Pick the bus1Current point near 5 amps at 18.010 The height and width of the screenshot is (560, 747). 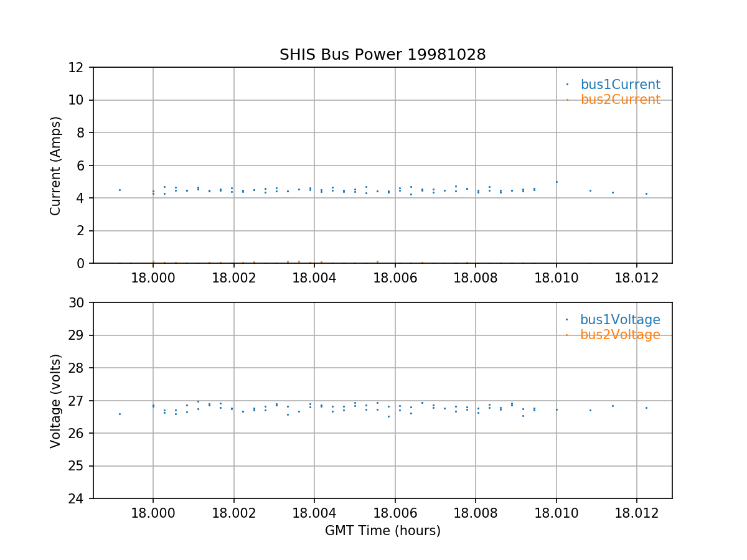coord(557,182)
